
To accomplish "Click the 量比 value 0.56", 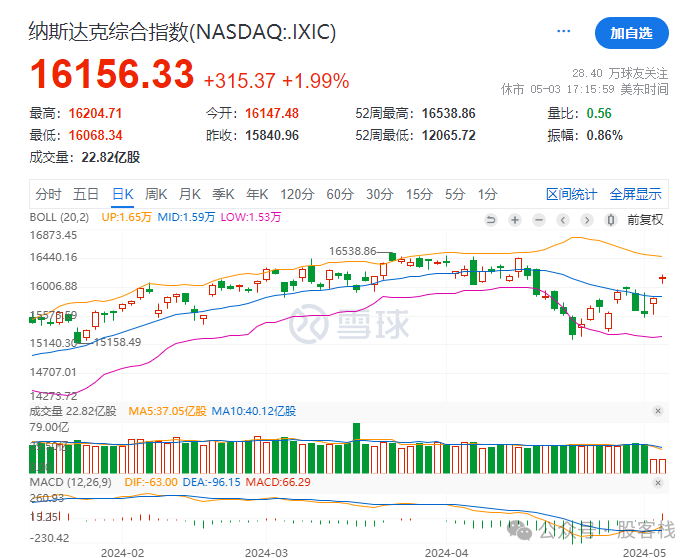I will 599,113.
